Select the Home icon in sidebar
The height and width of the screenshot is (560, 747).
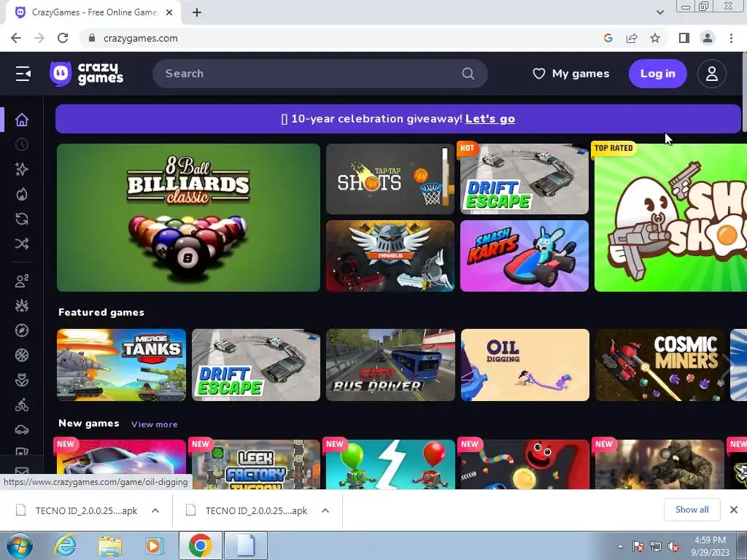[x=22, y=120]
